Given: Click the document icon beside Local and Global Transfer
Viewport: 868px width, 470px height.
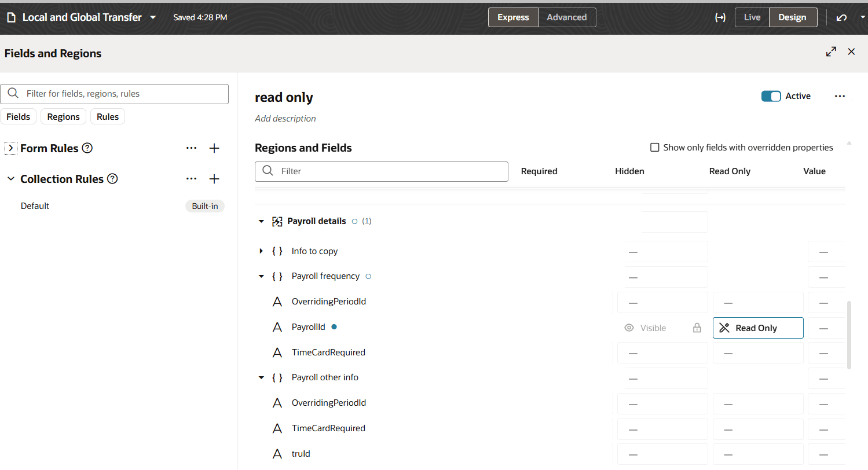Looking at the screenshot, I should click(10, 17).
